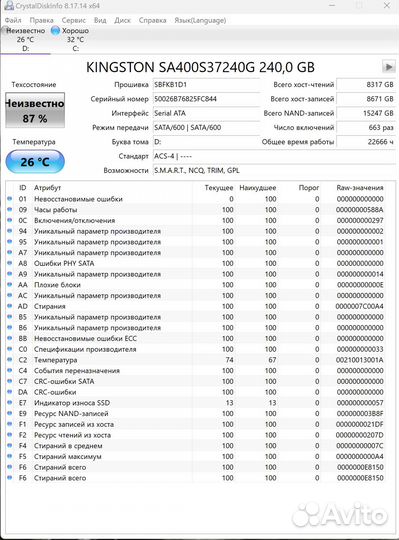This screenshot has height=540, width=399.
Task: Click the status dot for row AA Плохие блоки
Action: tap(10, 284)
